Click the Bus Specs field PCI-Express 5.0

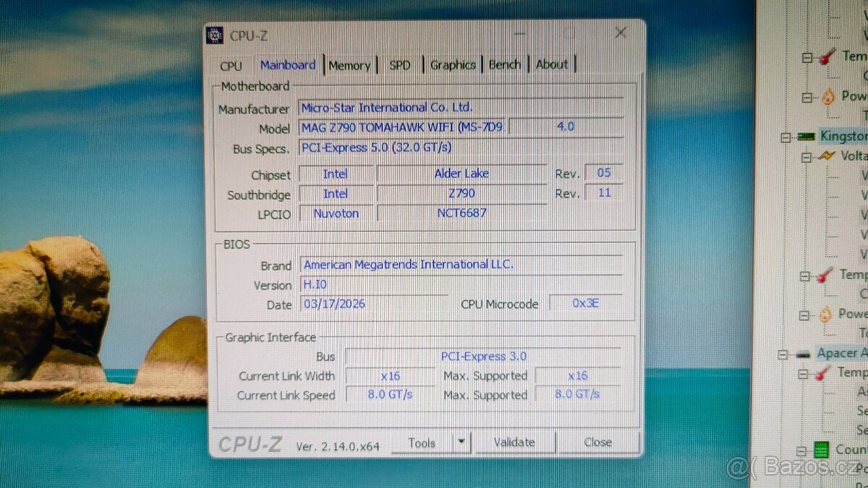tap(461, 147)
